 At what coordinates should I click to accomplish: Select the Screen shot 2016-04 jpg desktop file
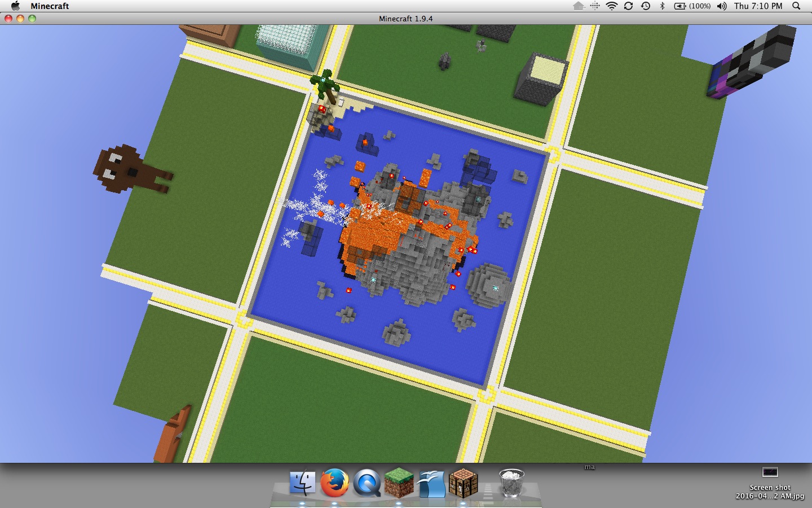[x=770, y=483]
